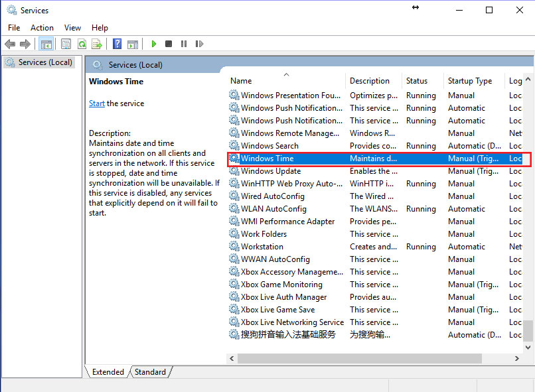
Task: Click the gear icon beside Wired AutoConfig
Action: click(234, 196)
